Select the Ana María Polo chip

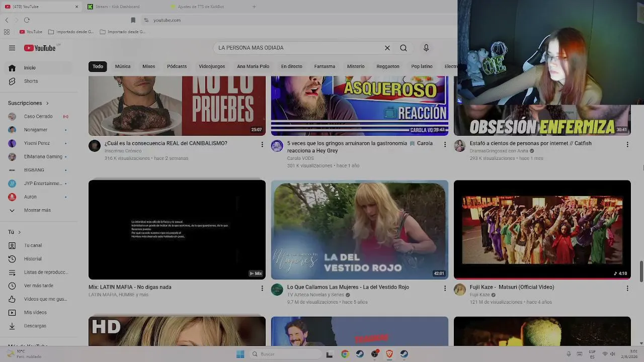click(253, 66)
